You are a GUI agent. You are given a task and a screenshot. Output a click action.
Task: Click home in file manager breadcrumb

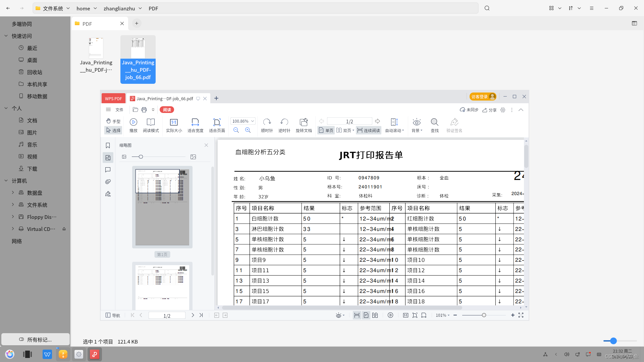(x=83, y=8)
